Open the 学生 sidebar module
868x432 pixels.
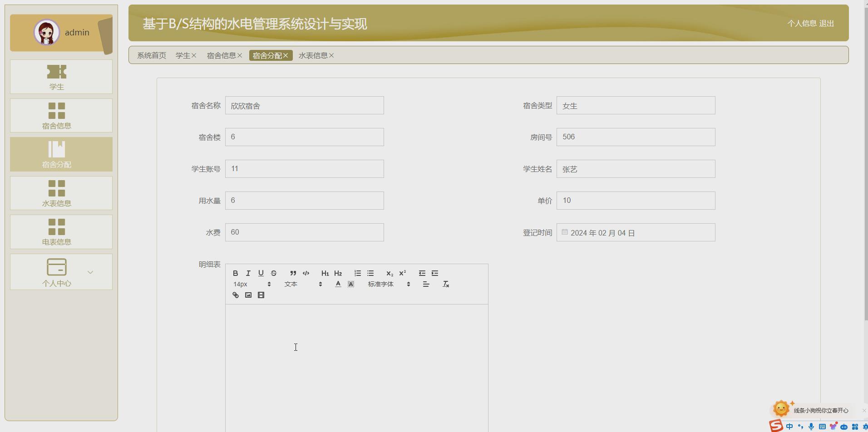click(x=61, y=77)
